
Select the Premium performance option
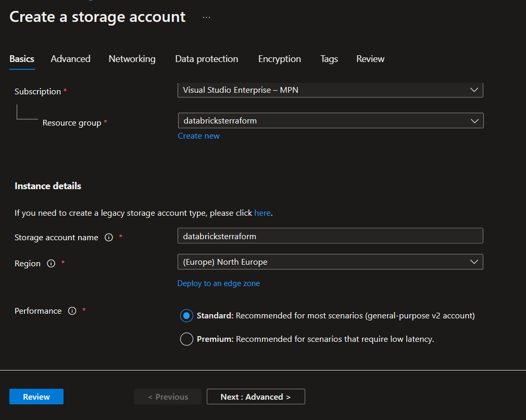pyautogui.click(x=186, y=339)
